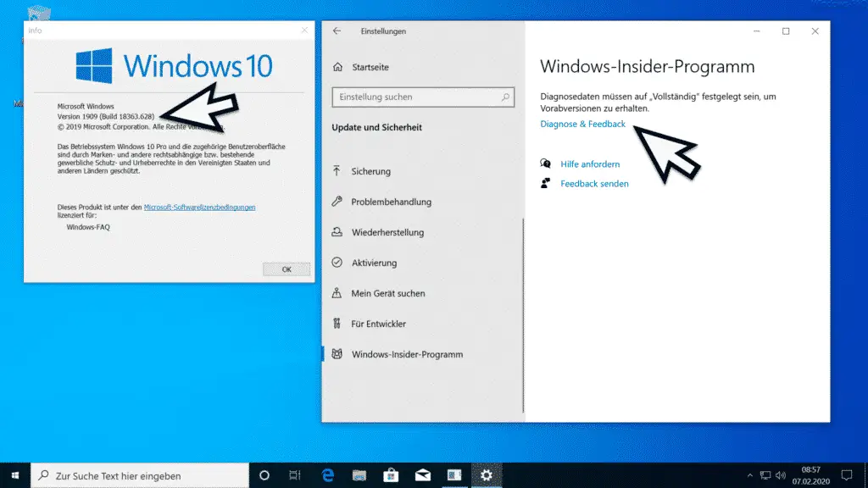Open the volume tray icon
The image size is (868, 488).
[x=781, y=475]
